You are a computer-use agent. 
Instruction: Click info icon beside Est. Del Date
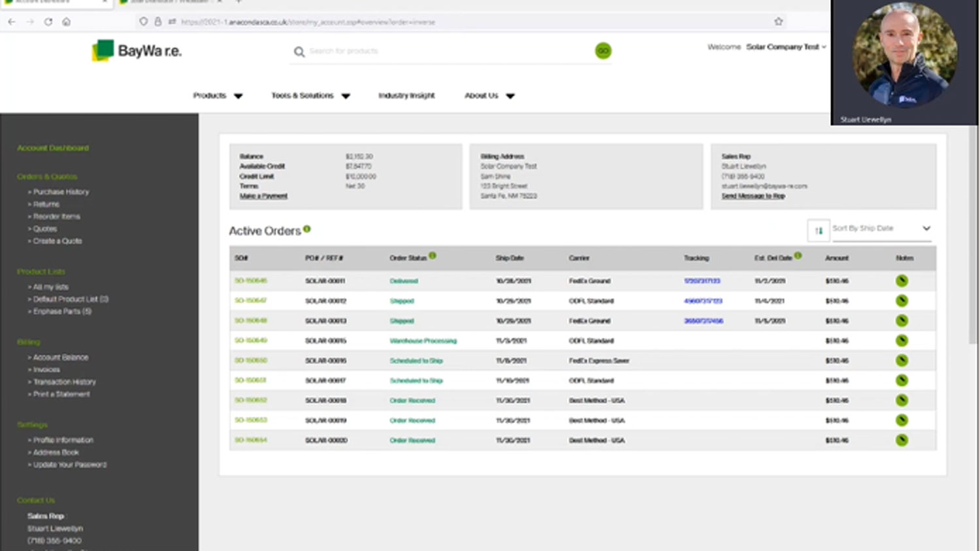click(x=798, y=256)
